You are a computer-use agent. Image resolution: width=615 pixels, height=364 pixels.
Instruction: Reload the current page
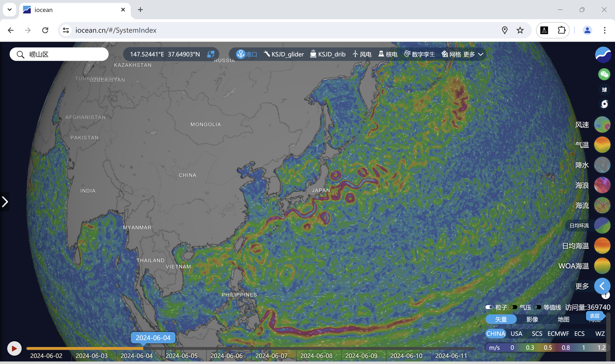(x=45, y=30)
